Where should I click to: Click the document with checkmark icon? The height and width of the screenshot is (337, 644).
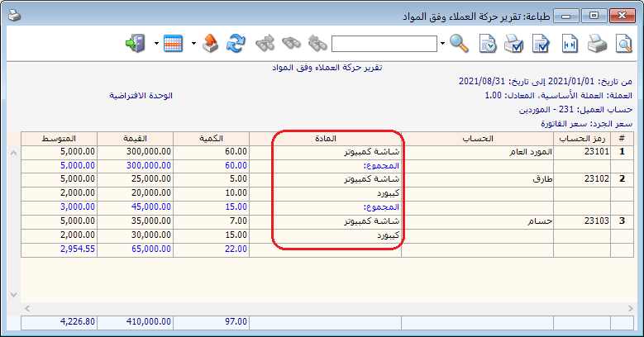[541, 44]
